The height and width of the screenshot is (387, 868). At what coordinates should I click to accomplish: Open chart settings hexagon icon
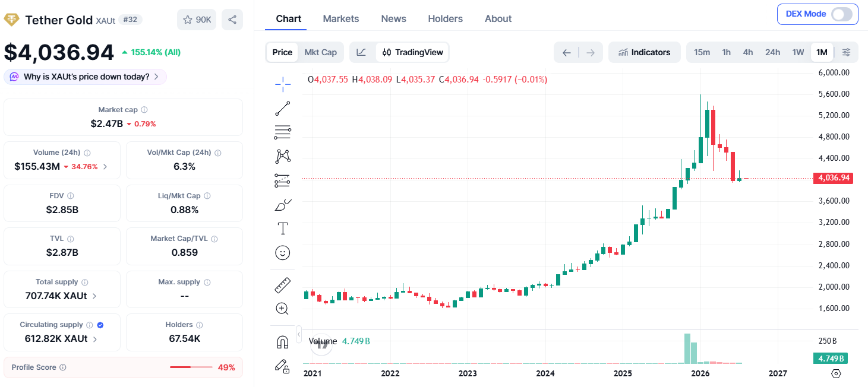tap(836, 373)
